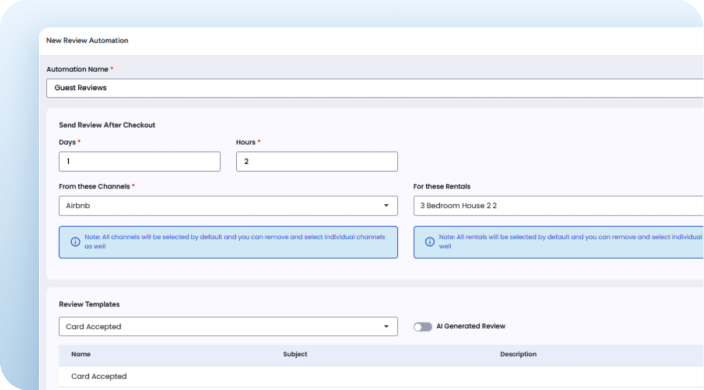Click the Name column header
Image resolution: width=704 pixels, height=390 pixels.
tap(81, 354)
